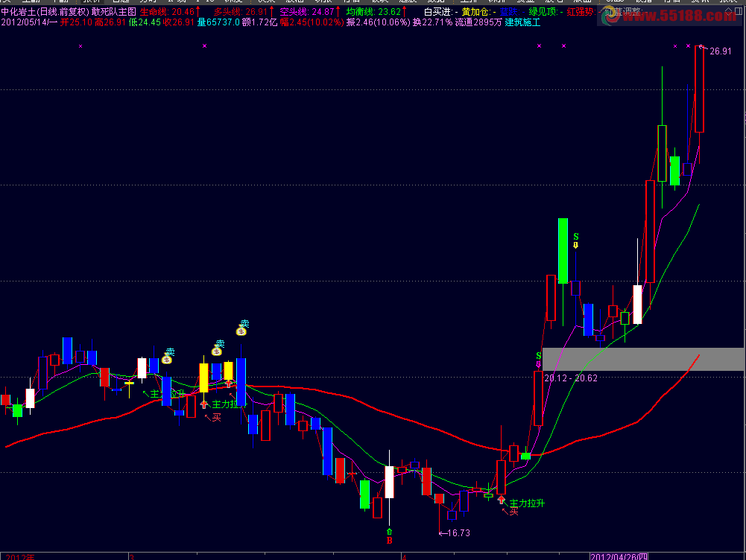The height and width of the screenshot is (560, 746).
Task: Click the 买 label below the yellow candles
Action: coord(216,417)
